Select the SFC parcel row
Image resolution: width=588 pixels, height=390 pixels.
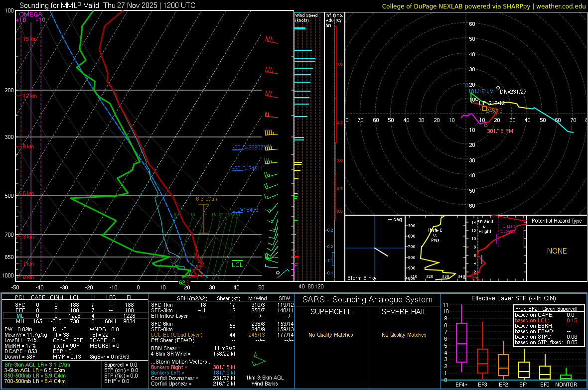point(75,305)
